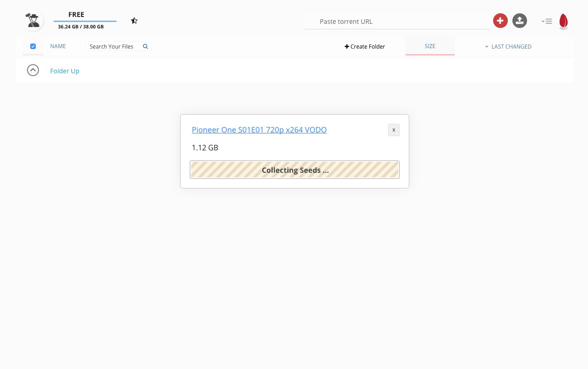Click the FREE account plan label
Screen dimensions: 588x369
pos(76,15)
